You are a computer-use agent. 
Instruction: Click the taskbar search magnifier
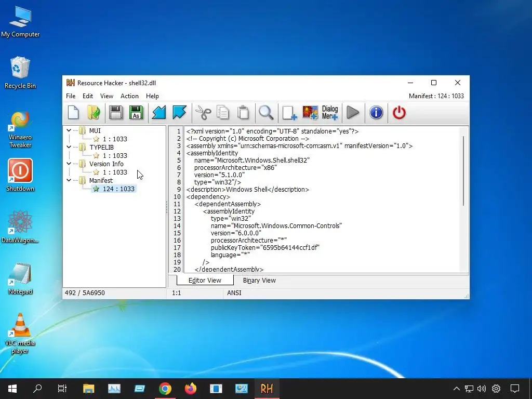[37, 389]
